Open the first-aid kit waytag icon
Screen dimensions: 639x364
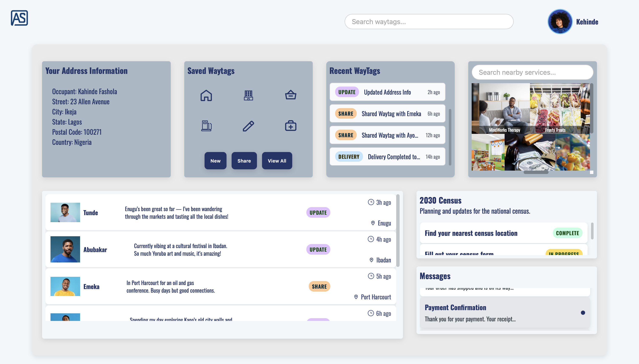(291, 126)
